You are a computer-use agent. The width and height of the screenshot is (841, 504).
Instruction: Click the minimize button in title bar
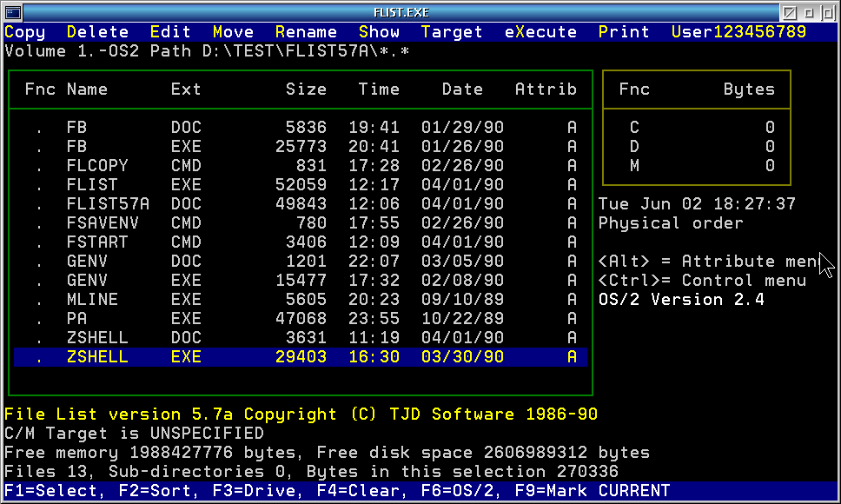[x=809, y=12]
